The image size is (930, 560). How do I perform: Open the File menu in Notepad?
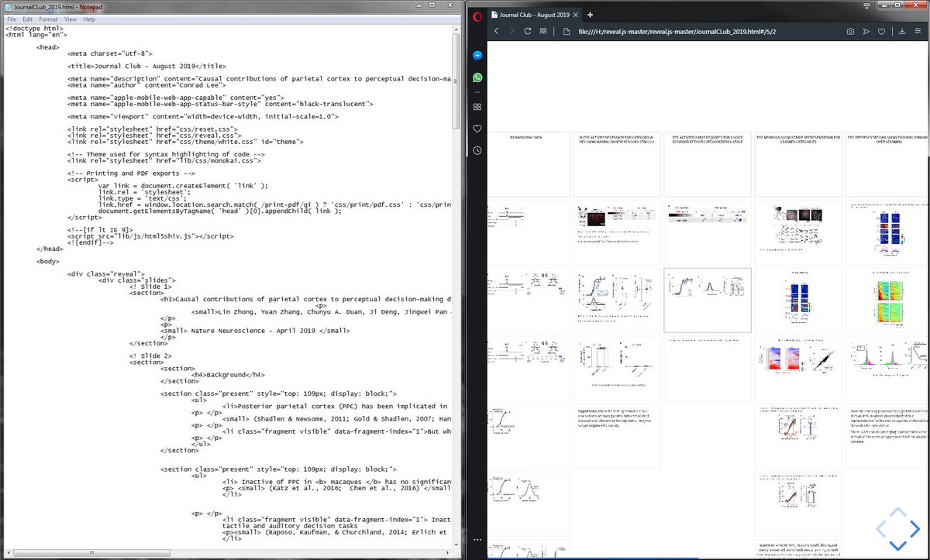[x=12, y=19]
